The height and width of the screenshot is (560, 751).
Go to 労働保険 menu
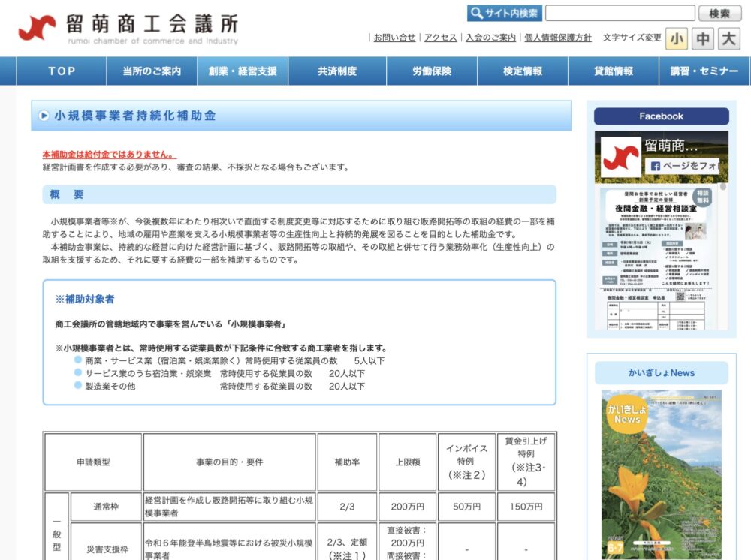click(432, 71)
